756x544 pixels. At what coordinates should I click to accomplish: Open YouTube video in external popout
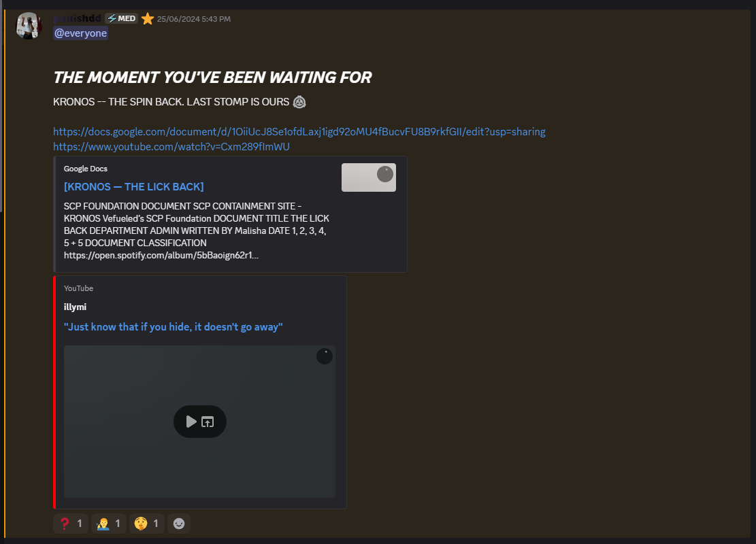(x=208, y=422)
